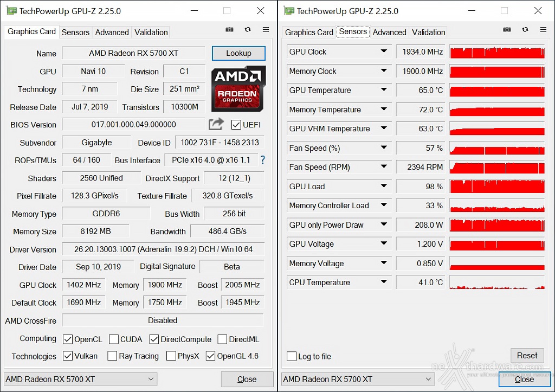Open hamburger menu in left GPU-Z window
The image size is (555, 392).
click(266, 29)
